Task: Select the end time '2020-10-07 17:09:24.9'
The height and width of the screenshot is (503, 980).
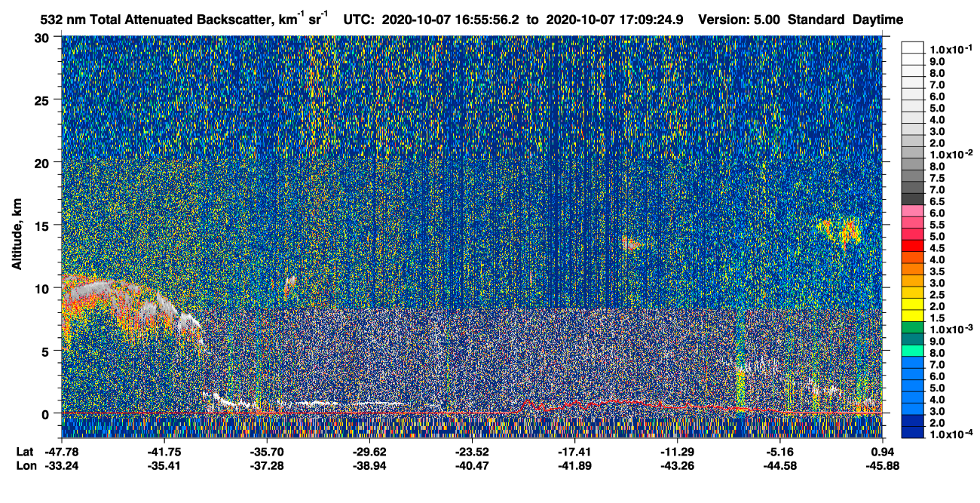Action: click(x=615, y=20)
